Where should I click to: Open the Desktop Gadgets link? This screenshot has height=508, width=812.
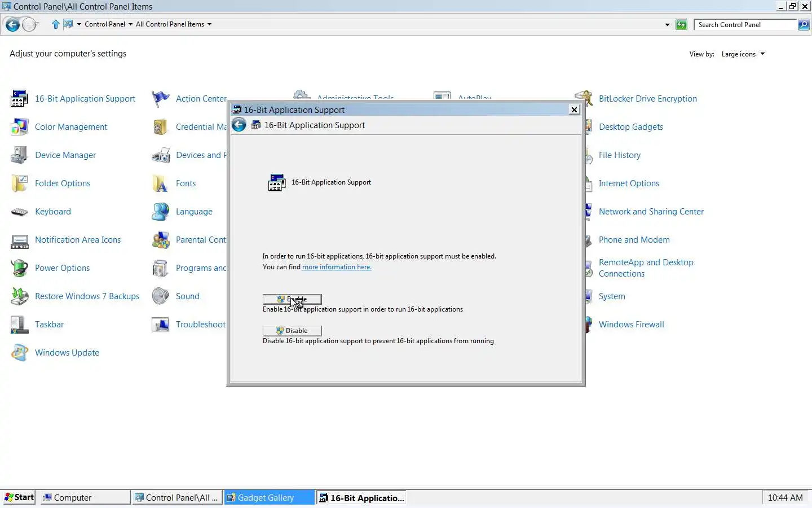tap(630, 127)
